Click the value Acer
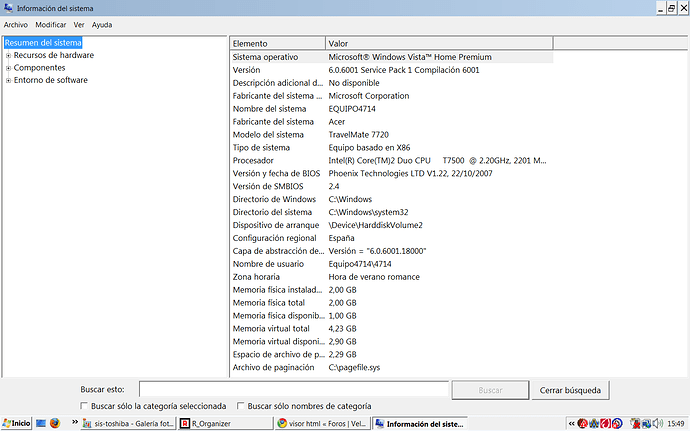Image resolution: width=690 pixels, height=431 pixels. tap(337, 122)
